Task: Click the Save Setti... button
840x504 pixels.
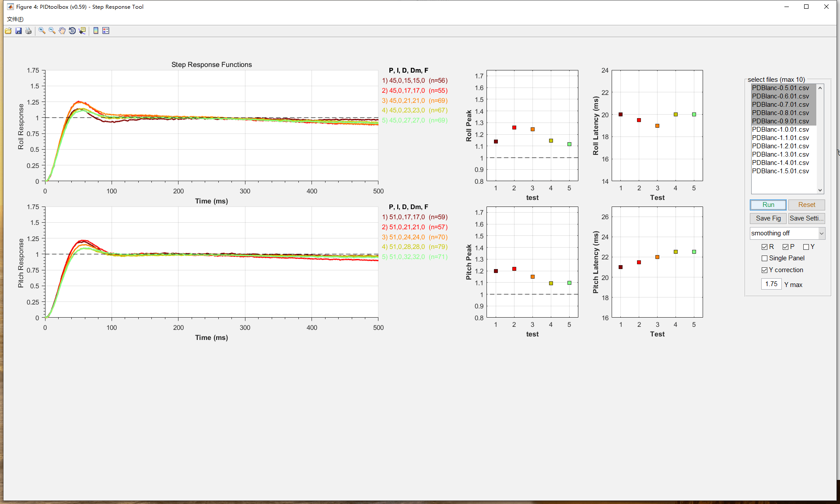Action: [x=807, y=218]
